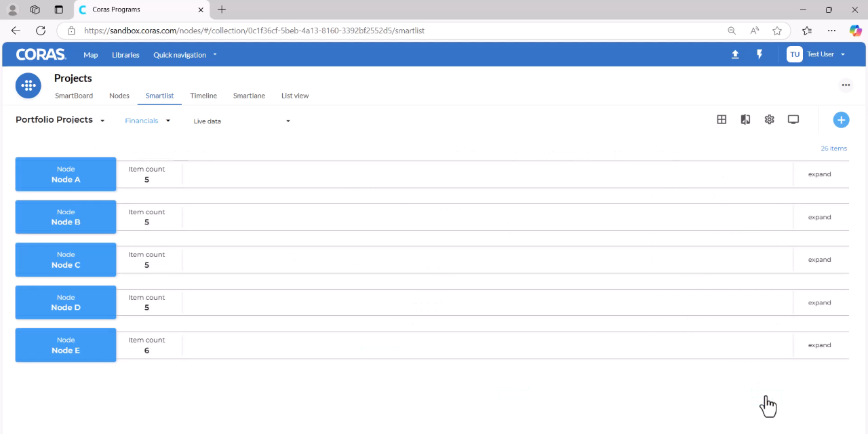Image resolution: width=868 pixels, height=434 pixels.
Task: Open the Read aloud icon
Action: click(755, 31)
